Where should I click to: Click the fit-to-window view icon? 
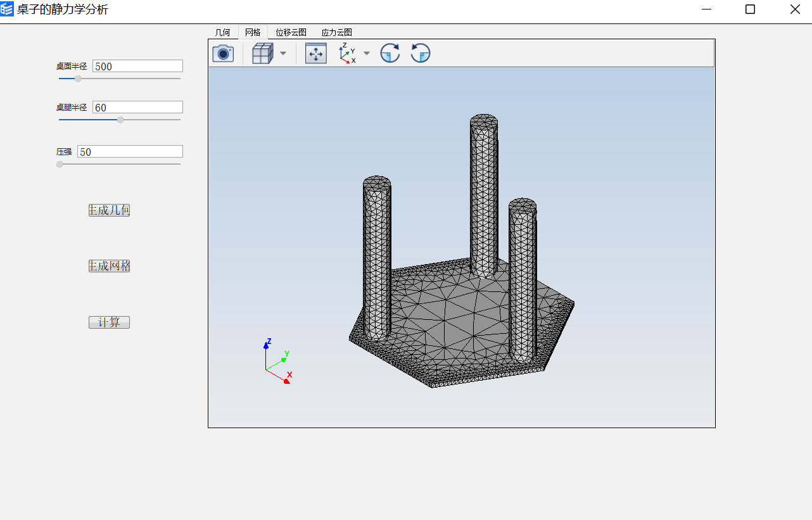pos(316,53)
